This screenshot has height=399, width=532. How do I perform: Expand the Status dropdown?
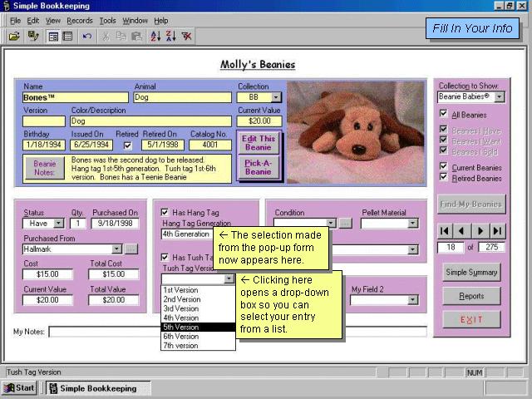(x=58, y=224)
